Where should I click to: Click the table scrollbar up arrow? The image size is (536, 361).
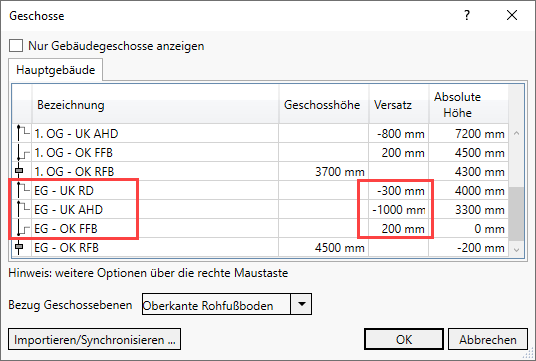(x=516, y=133)
